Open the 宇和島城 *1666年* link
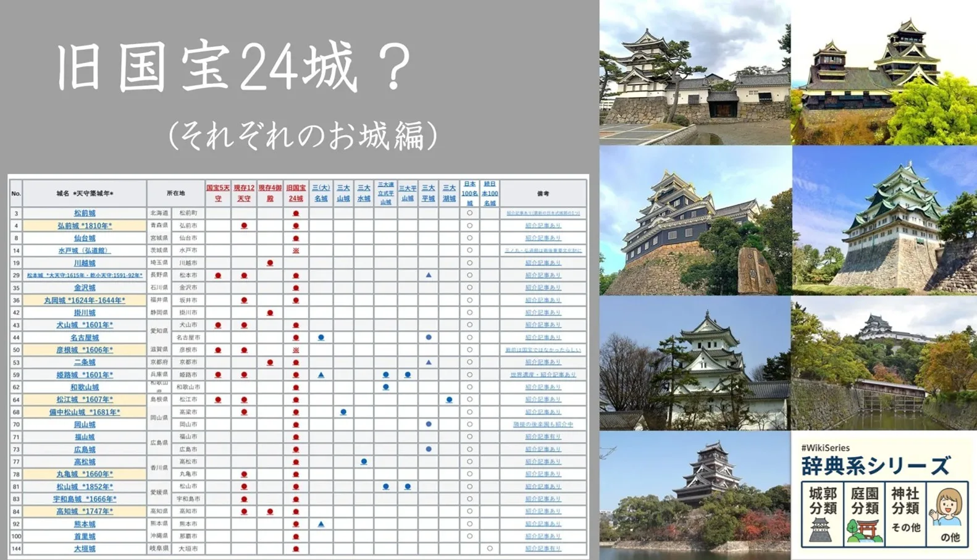Screen dimensions: 977x560 pos(85,499)
